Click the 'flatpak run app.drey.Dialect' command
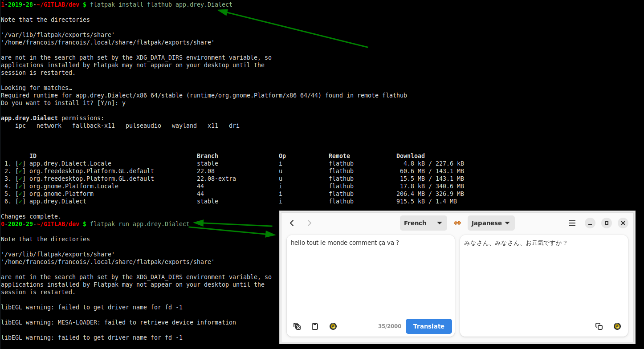This screenshot has height=349, width=644. tap(140, 224)
